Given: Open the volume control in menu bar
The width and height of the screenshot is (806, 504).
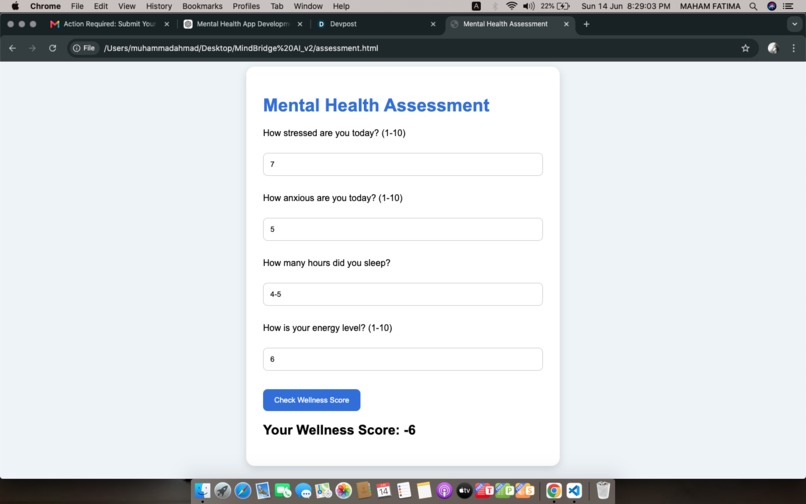Looking at the screenshot, I should coord(528,6).
